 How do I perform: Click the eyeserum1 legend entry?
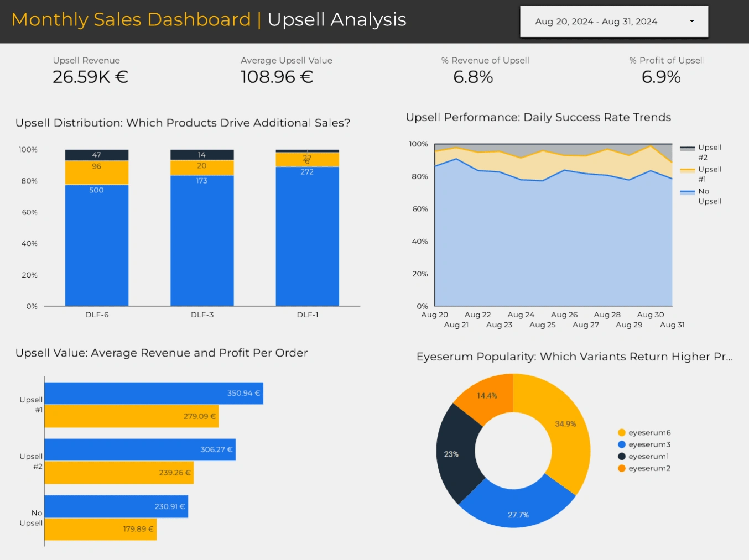pyautogui.click(x=643, y=457)
